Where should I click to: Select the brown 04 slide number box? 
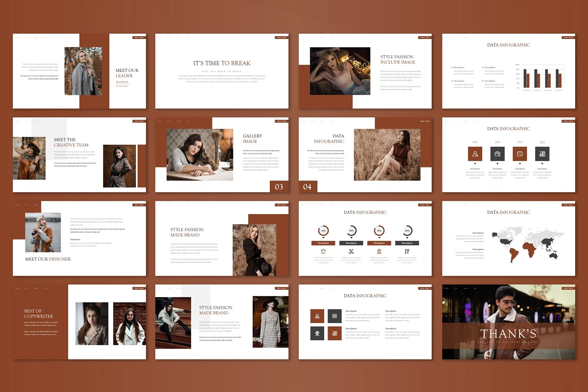[x=308, y=187]
